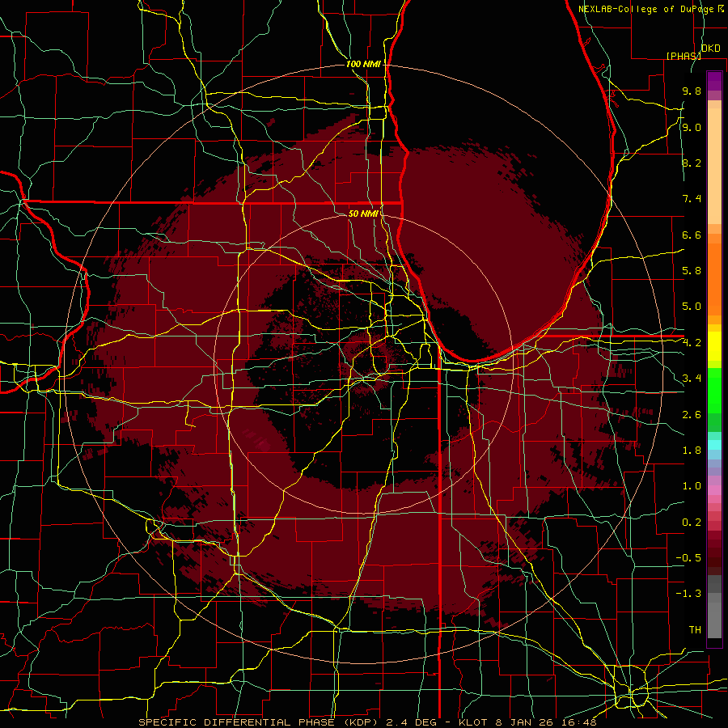This screenshot has height=728, width=728.
Task: Pick the gray band at the color bar bottom
Action: pos(714,620)
